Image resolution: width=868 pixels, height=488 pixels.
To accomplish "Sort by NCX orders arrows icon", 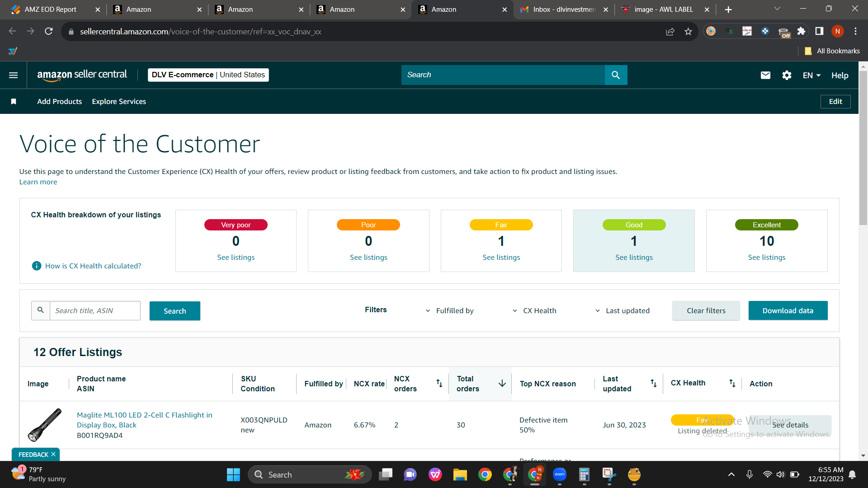I will [x=439, y=384].
